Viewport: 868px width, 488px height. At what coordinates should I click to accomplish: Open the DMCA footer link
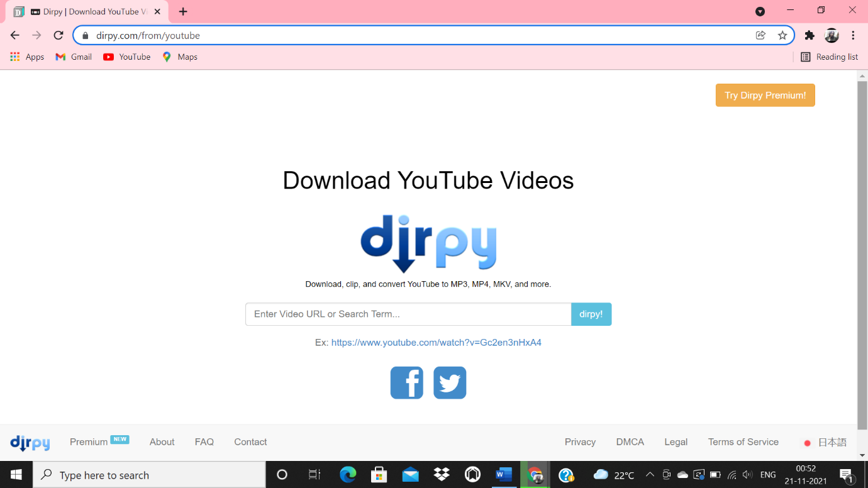(x=630, y=442)
